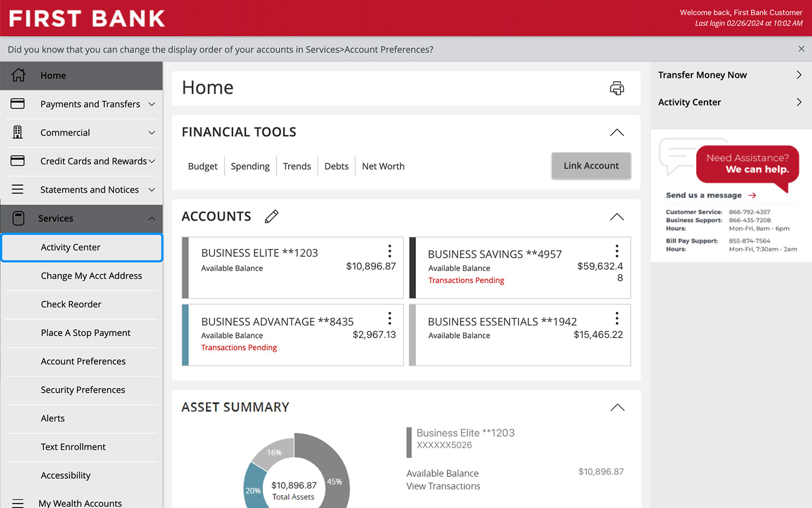Open options menu for Business Savings **4957
The image size is (812, 508).
tap(617, 251)
